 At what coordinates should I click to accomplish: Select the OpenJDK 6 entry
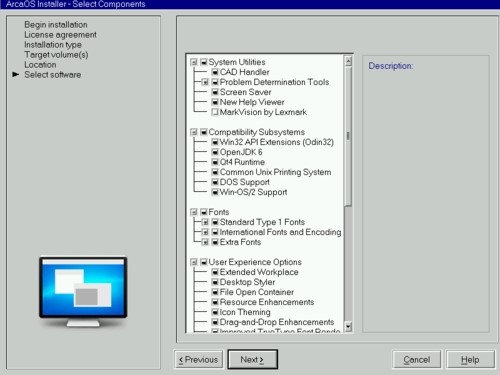[241, 152]
